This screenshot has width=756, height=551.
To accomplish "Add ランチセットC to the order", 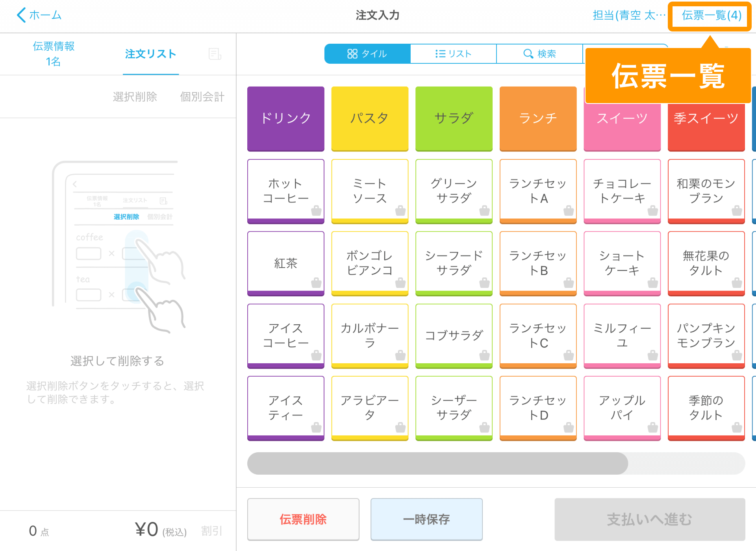I will tap(538, 336).
